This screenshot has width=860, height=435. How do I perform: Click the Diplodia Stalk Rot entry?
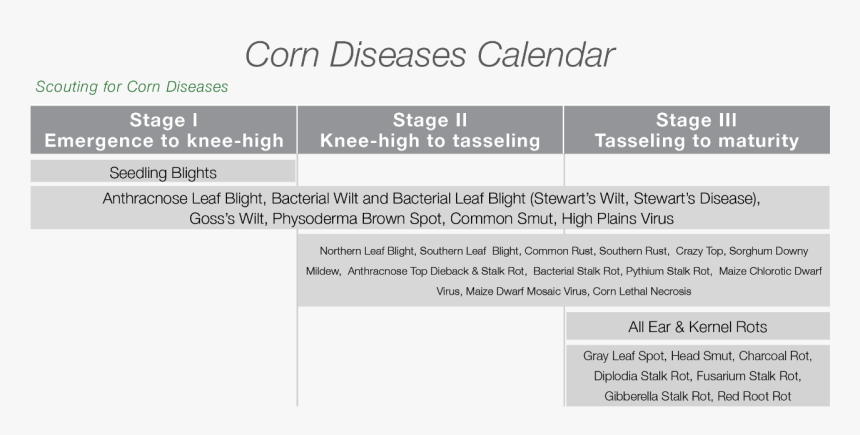(642, 376)
